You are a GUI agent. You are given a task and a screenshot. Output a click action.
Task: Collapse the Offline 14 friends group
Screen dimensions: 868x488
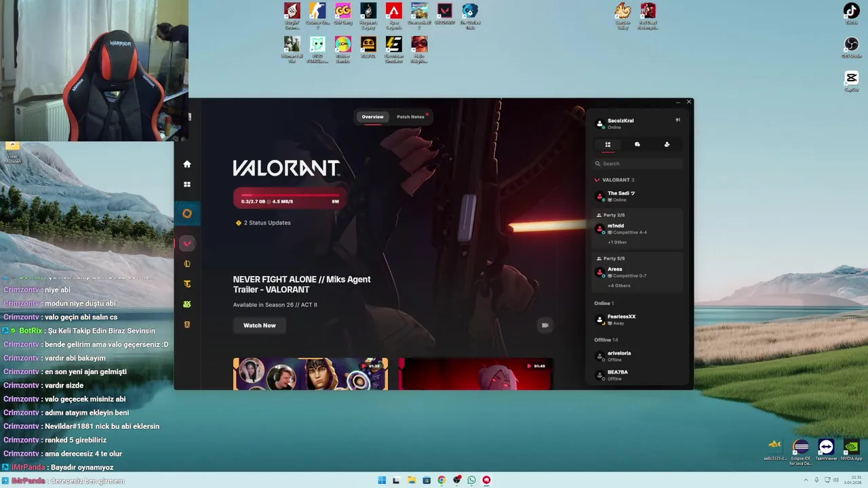coord(606,340)
